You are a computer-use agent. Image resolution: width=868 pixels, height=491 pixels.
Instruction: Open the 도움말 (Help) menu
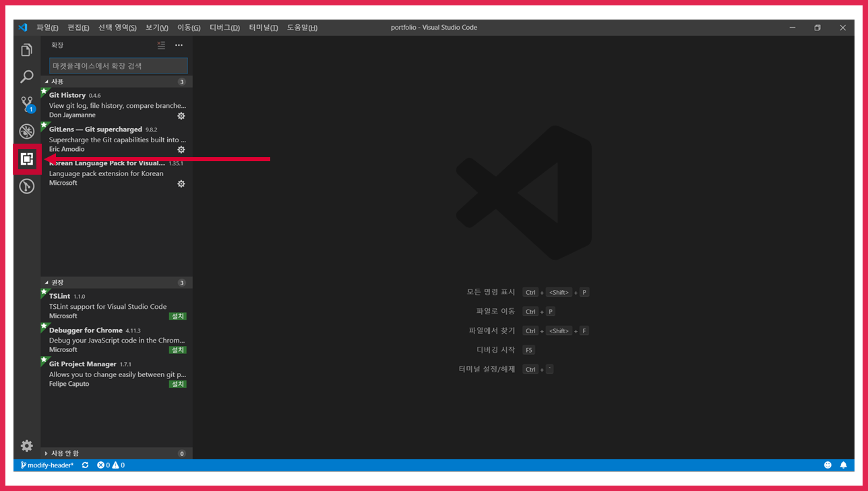pyautogui.click(x=302, y=28)
